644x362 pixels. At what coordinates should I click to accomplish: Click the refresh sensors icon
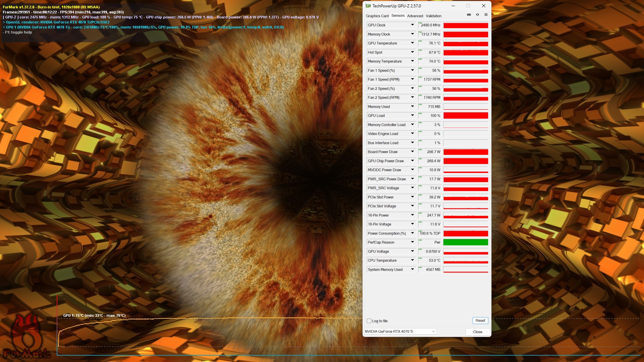pyautogui.click(x=477, y=15)
